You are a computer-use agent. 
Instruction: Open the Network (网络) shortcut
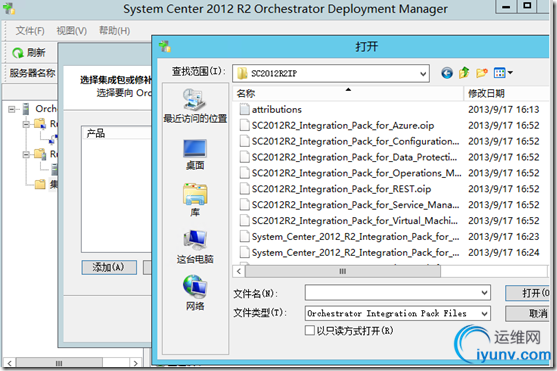tap(195, 293)
